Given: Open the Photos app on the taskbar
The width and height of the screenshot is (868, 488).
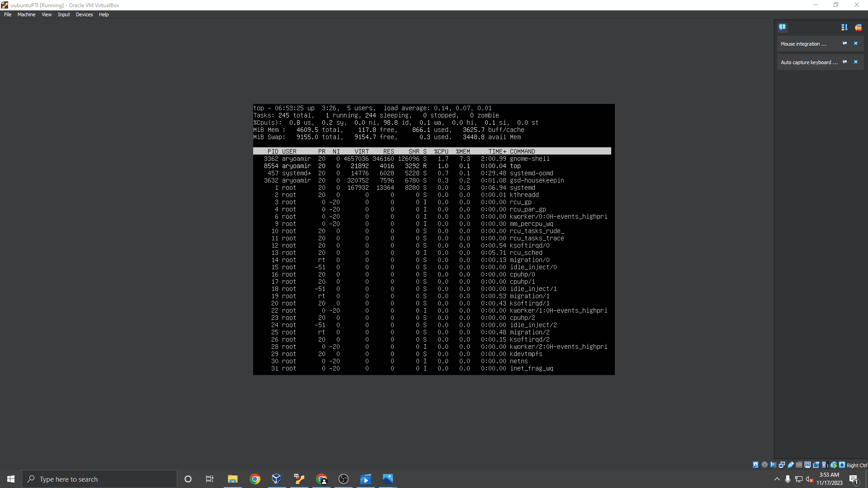Looking at the screenshot, I should [388, 479].
